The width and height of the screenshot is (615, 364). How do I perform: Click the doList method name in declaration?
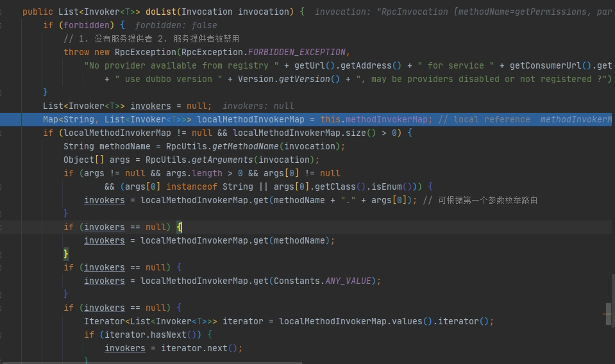point(161,12)
